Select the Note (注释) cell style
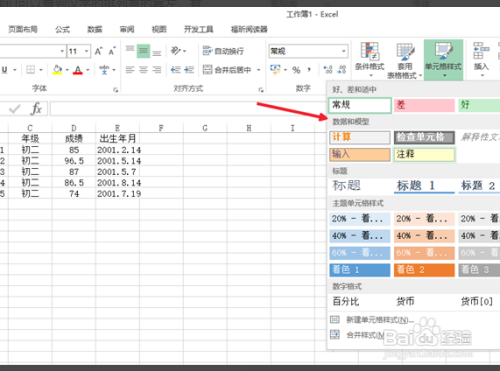Viewport: 500px width, 371px height. 424,154
